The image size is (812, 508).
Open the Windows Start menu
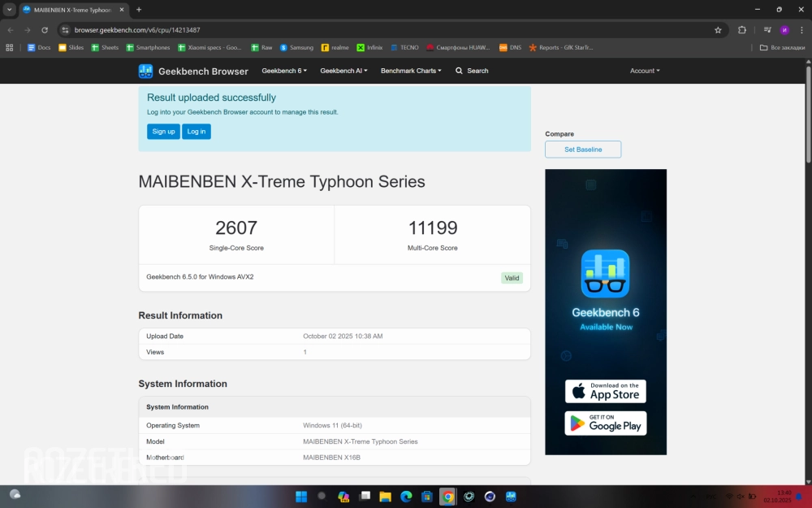point(301,496)
